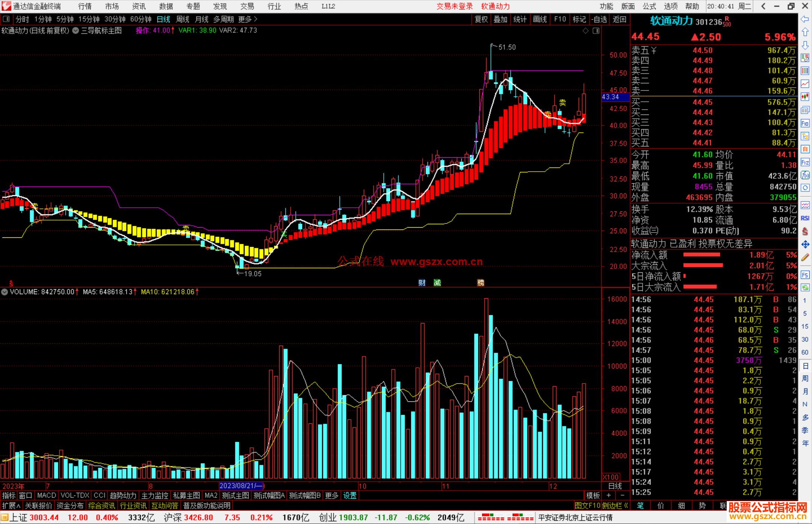Click the 2023/08/21 date marker on timeline

241,486
